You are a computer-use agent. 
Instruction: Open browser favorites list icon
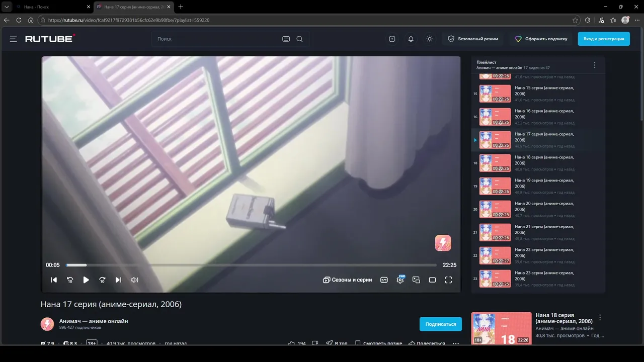pyautogui.click(x=613, y=20)
